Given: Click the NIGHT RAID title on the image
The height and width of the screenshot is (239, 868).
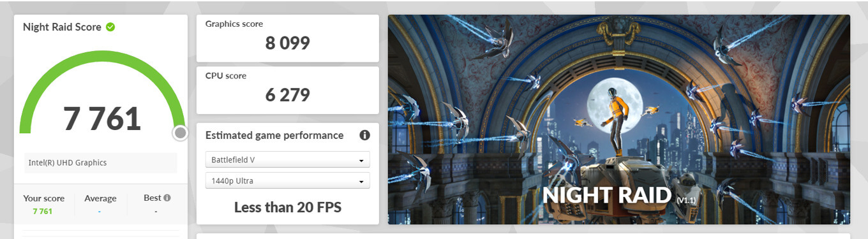Looking at the screenshot, I should click(606, 195).
